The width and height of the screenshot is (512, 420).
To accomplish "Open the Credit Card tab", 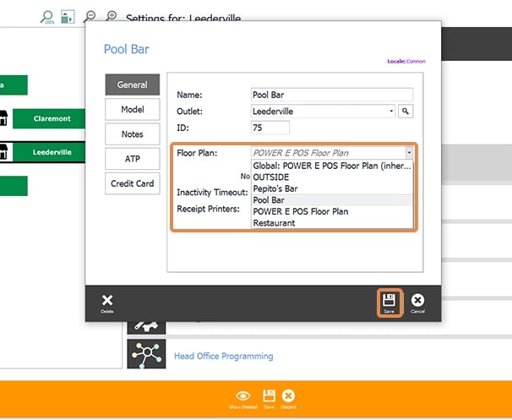I will [x=133, y=183].
